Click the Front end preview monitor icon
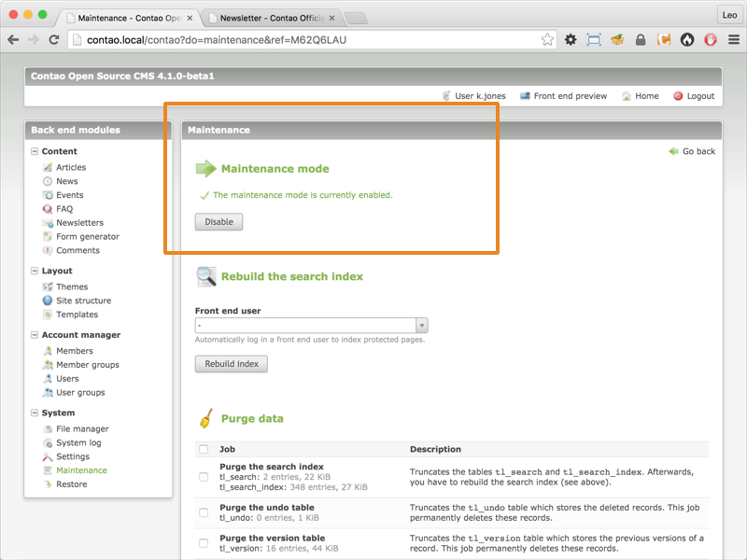This screenshot has width=747, height=560. click(525, 96)
